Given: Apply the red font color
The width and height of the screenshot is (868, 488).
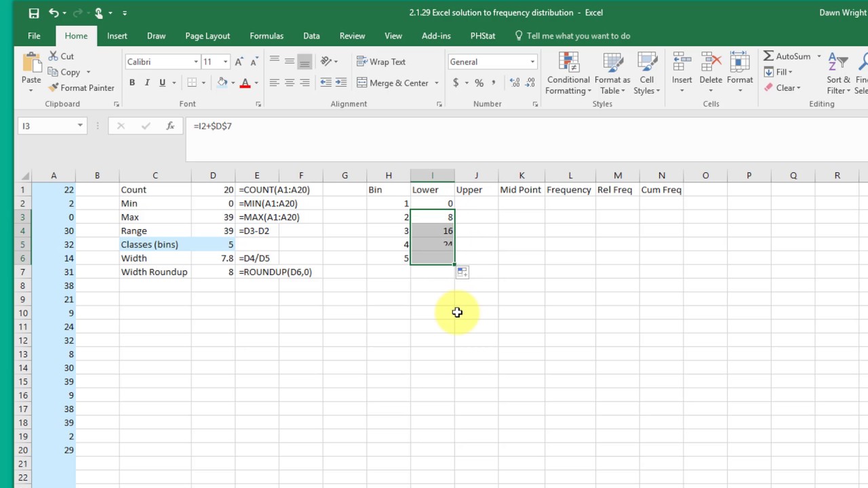Looking at the screenshot, I should [245, 83].
